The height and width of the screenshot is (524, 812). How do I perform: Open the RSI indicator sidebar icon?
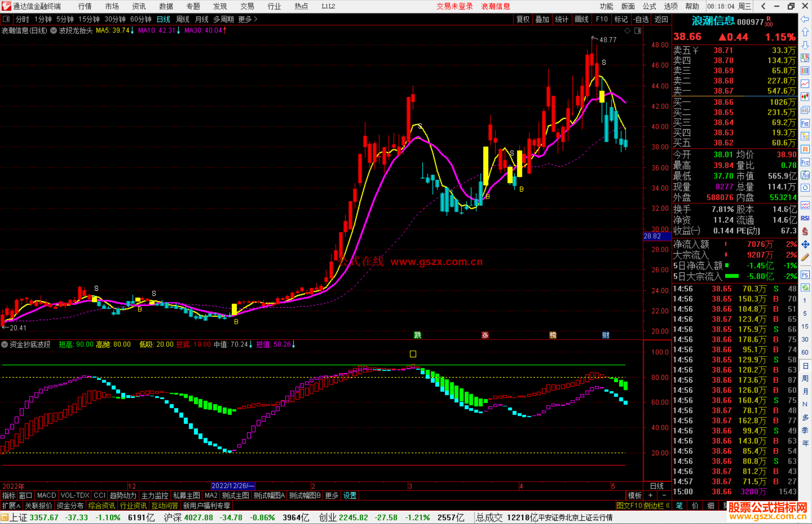[805, 218]
